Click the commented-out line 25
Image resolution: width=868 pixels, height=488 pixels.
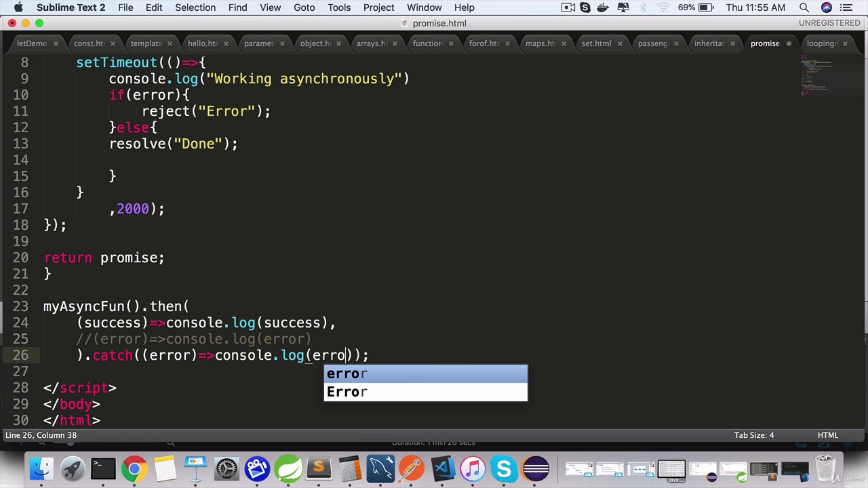point(193,339)
